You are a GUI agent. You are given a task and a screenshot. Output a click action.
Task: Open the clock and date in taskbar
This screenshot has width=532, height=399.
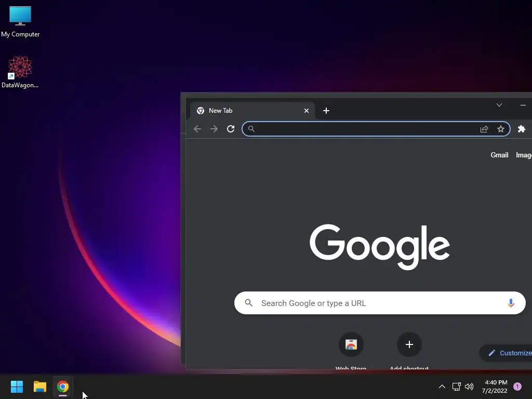click(x=495, y=387)
